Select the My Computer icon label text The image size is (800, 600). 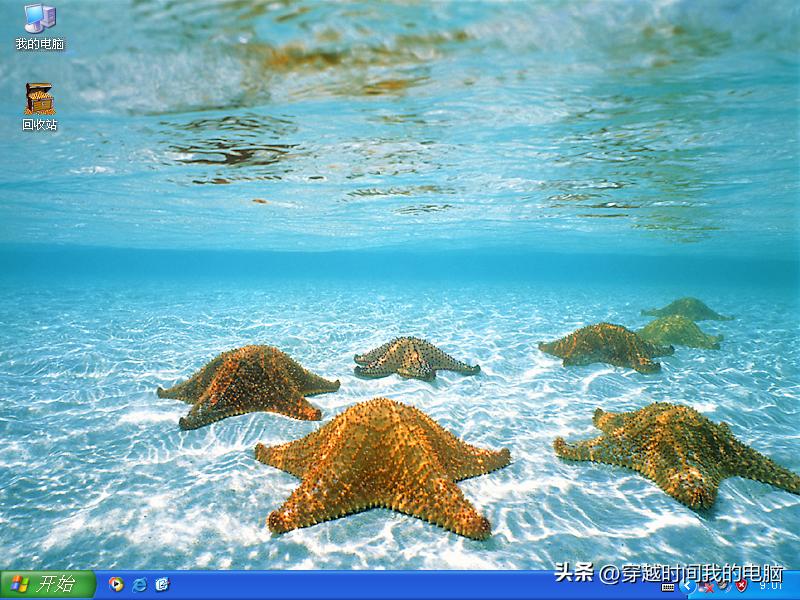[38, 42]
